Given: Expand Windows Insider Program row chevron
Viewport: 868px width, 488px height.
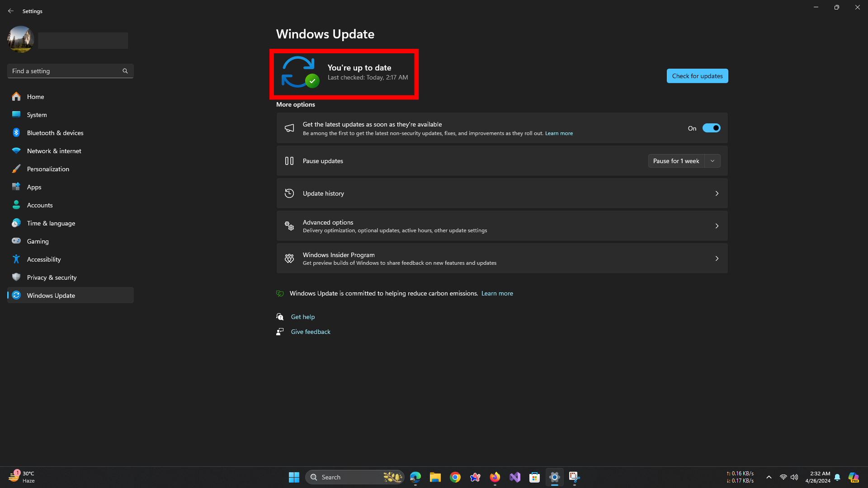Looking at the screenshot, I should [717, 258].
